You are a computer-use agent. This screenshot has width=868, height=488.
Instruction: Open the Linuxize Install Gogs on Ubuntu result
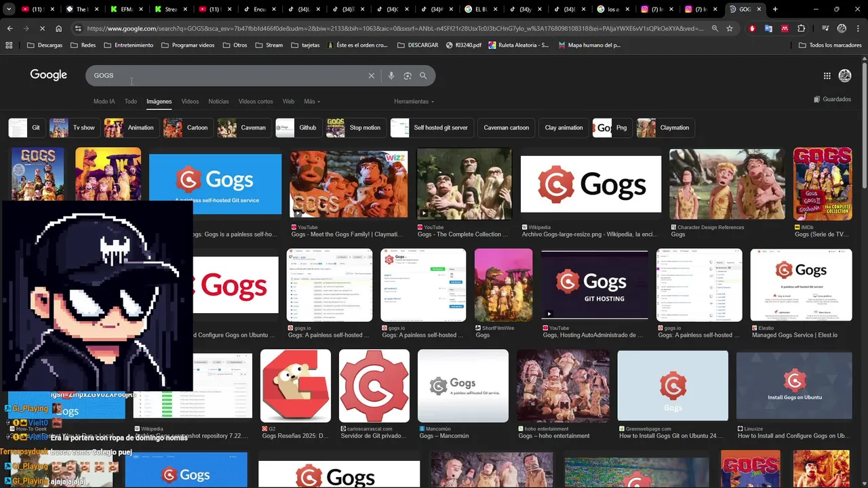click(794, 386)
